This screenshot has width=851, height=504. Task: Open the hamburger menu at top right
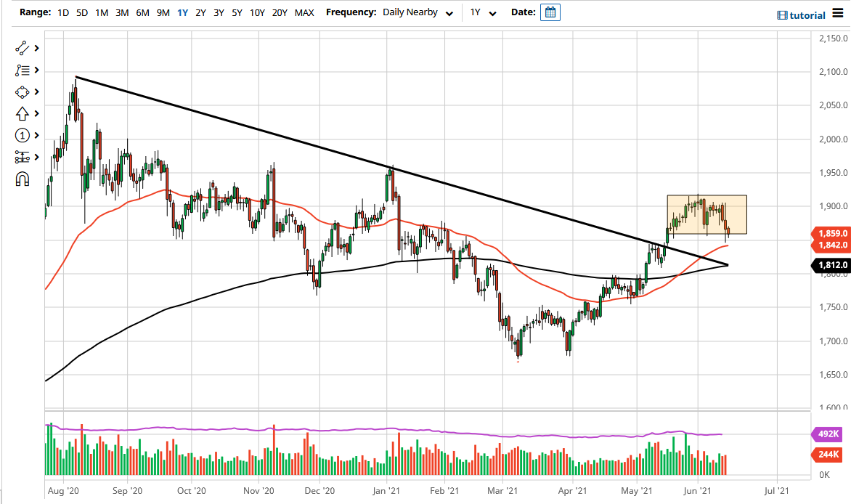click(838, 14)
